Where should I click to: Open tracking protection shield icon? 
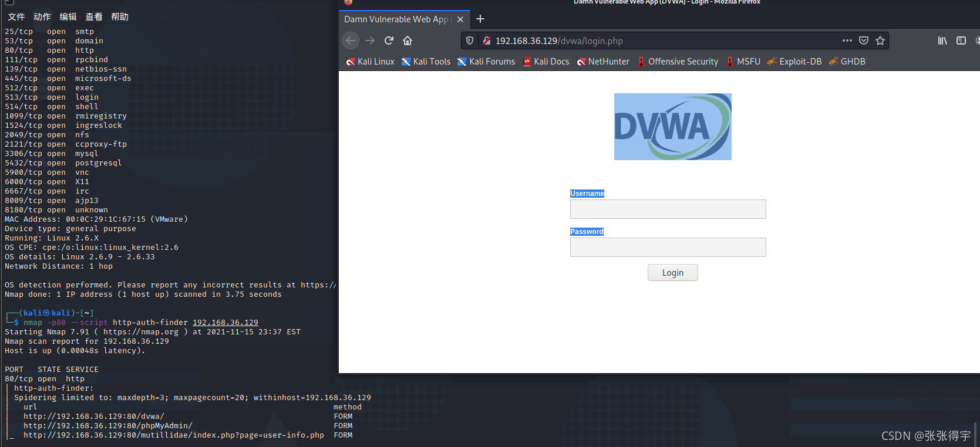tap(470, 40)
